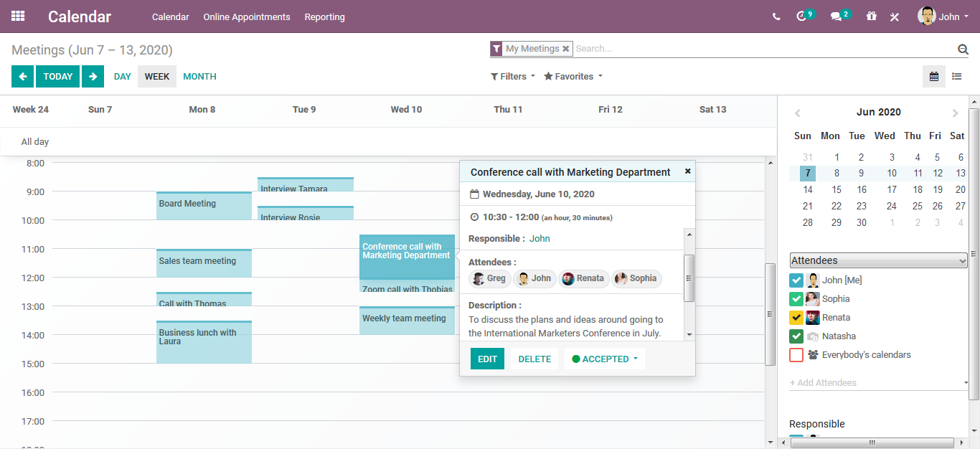Screen dimensions: 980x449
Task: Open Sales team meeting event
Action: [x=204, y=263]
